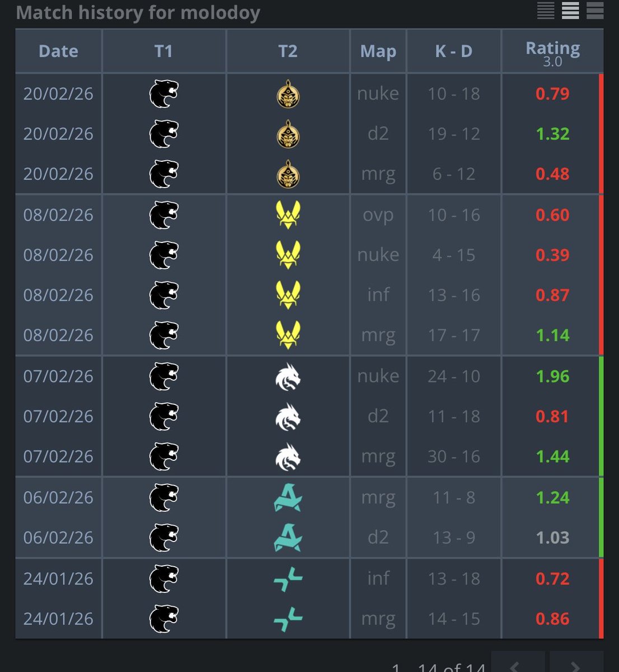Sort by K - D column header
The width and height of the screenshot is (619, 672).
[x=454, y=51]
